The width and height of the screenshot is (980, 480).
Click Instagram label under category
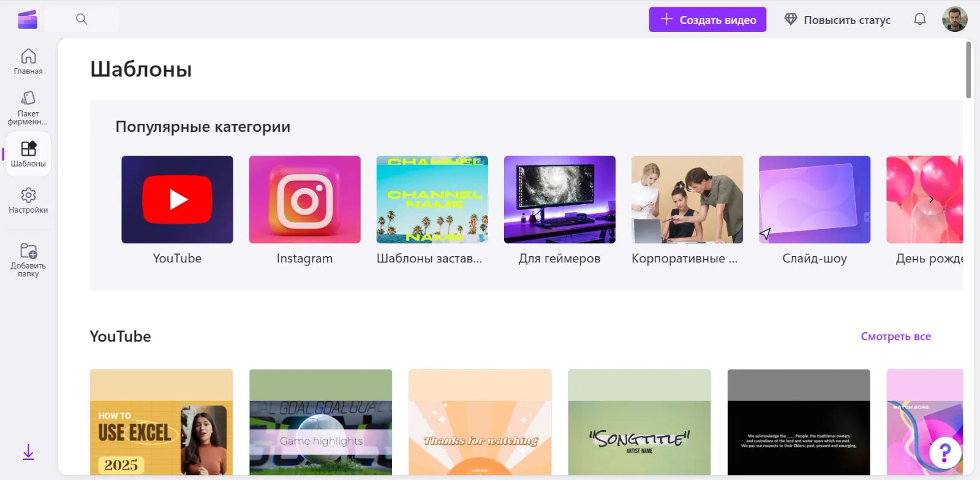[x=304, y=259]
